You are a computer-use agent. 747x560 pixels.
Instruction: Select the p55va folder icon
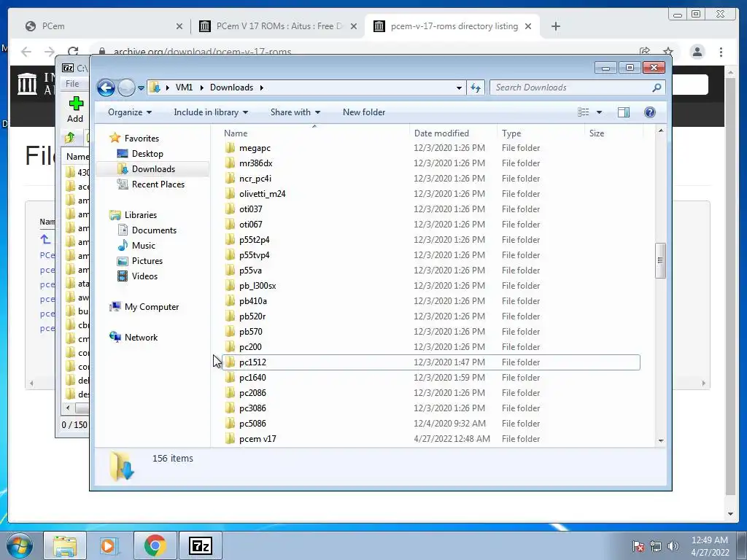coord(230,270)
